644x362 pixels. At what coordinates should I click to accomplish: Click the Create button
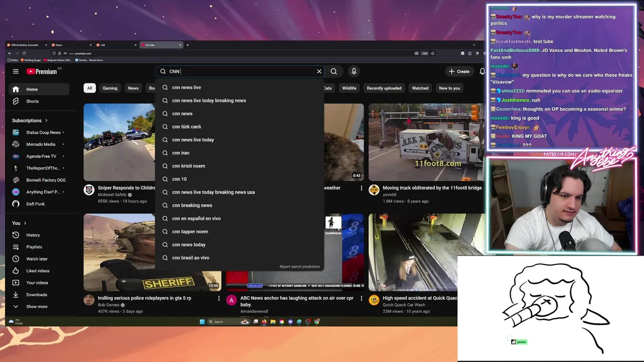pos(459,71)
